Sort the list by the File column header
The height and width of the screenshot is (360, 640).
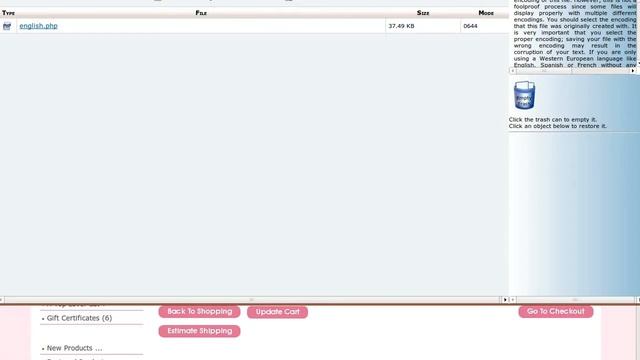click(x=201, y=13)
